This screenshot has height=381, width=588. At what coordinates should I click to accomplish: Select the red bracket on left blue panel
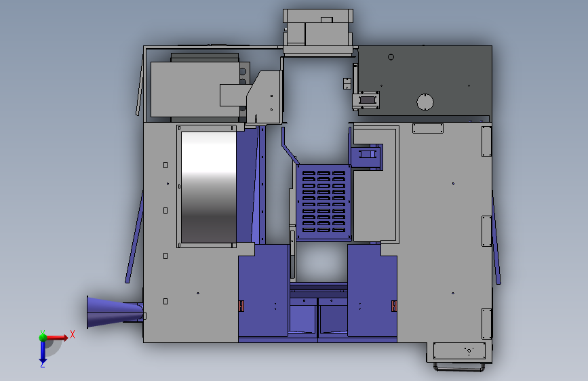(x=241, y=306)
